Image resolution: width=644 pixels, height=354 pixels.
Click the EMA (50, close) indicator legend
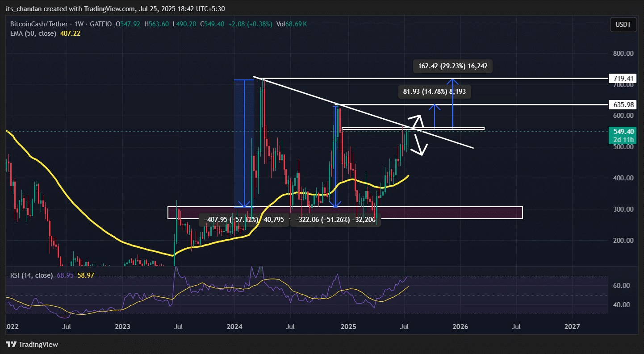(x=33, y=33)
